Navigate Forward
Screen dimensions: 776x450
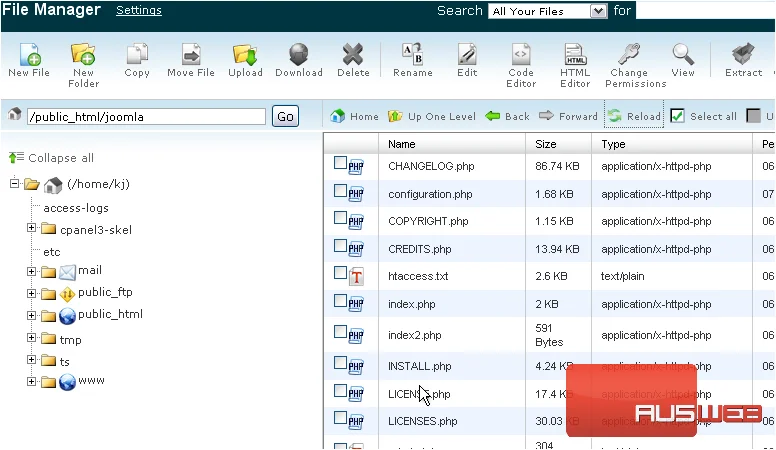pyautogui.click(x=568, y=116)
